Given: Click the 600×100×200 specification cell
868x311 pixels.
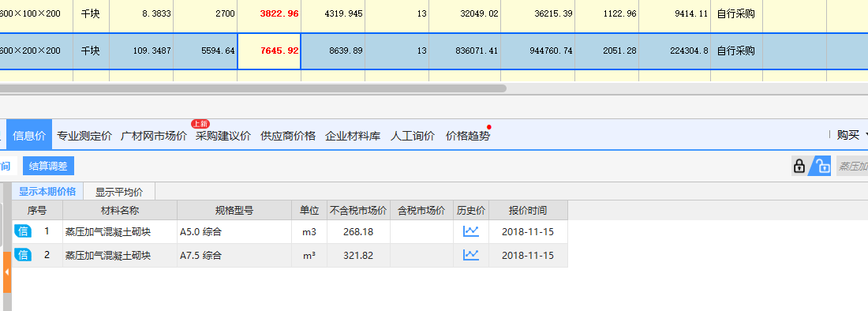Looking at the screenshot, I should point(36,14).
